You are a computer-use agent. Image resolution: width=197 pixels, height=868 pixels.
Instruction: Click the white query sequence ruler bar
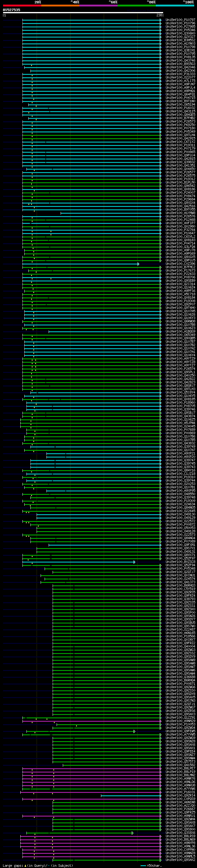click(x=83, y=12)
